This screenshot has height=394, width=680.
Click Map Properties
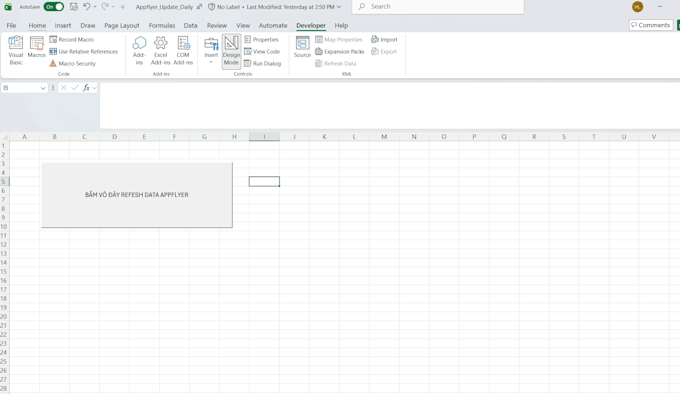tap(339, 39)
